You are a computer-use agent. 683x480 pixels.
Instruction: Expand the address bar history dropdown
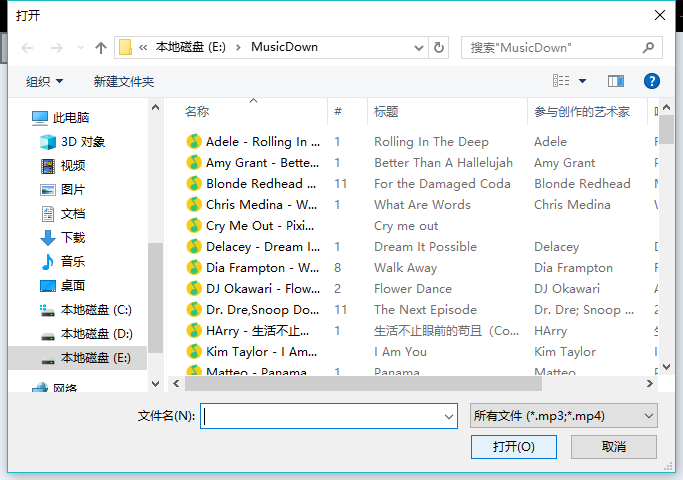pyautogui.click(x=419, y=47)
